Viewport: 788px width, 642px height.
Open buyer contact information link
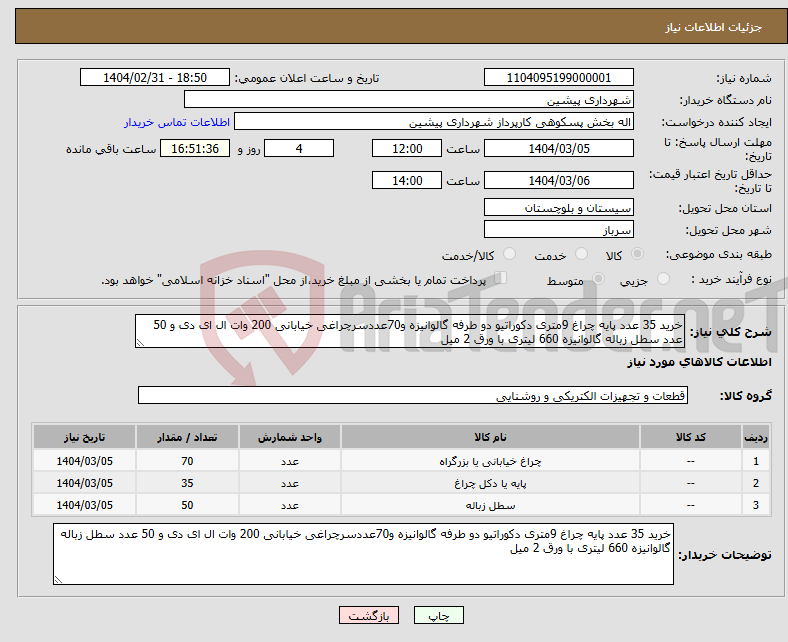(177, 122)
